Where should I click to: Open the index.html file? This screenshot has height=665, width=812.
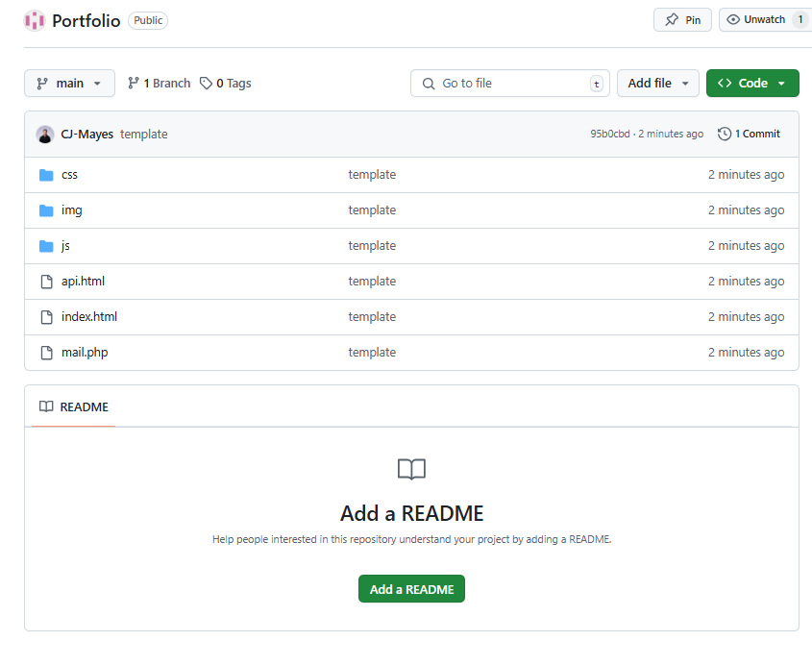click(89, 317)
